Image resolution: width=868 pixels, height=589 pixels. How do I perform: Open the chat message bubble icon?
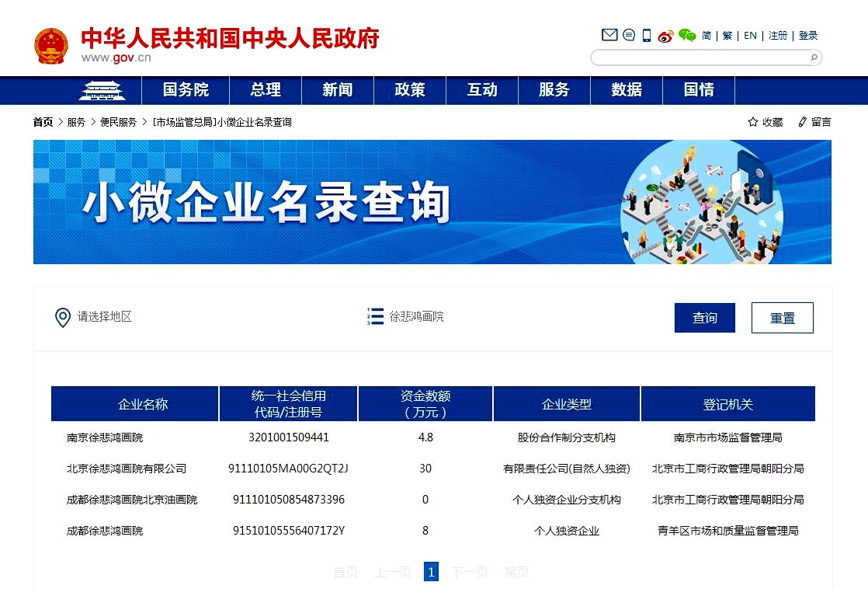(629, 35)
